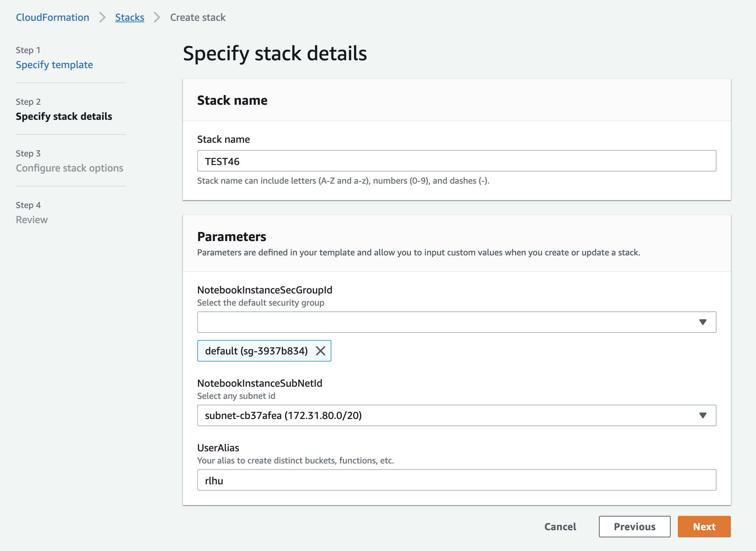
Task: Cancel the stack creation
Action: click(x=560, y=527)
